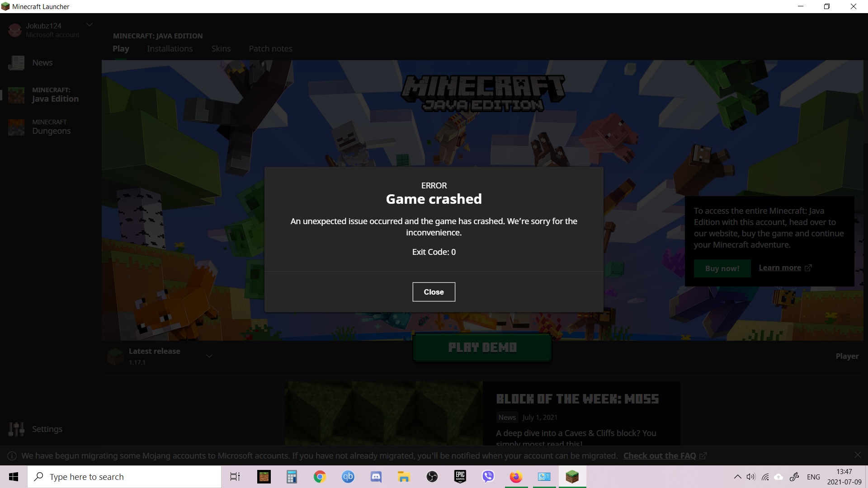
Task: Open the Check out the FAQ link
Action: click(x=660, y=456)
